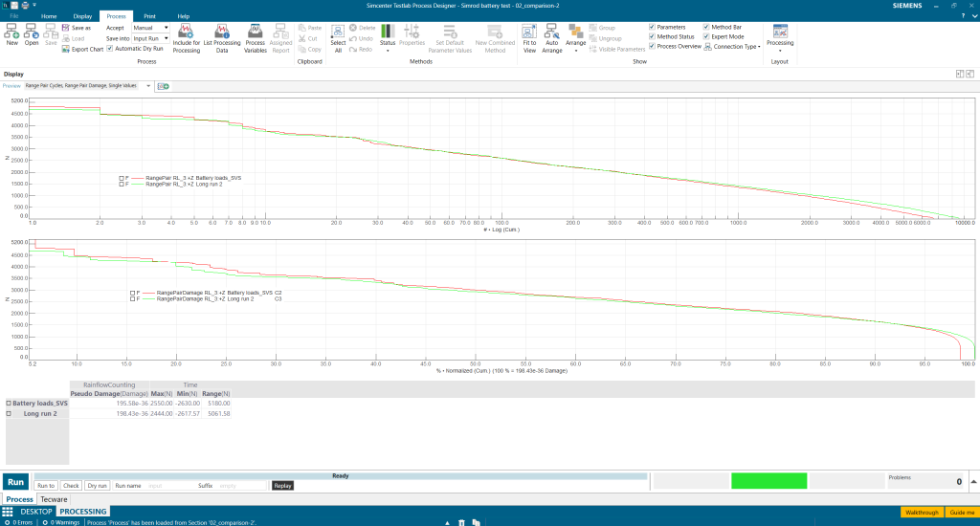Click the 0 Warnings indicator
Viewport: 980px width, 526px height.
point(60,522)
